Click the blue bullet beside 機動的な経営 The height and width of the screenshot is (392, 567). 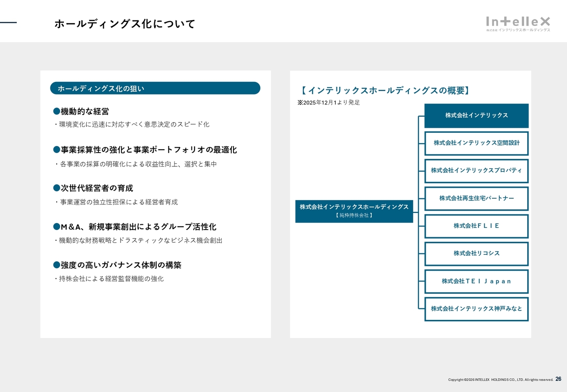(56, 111)
